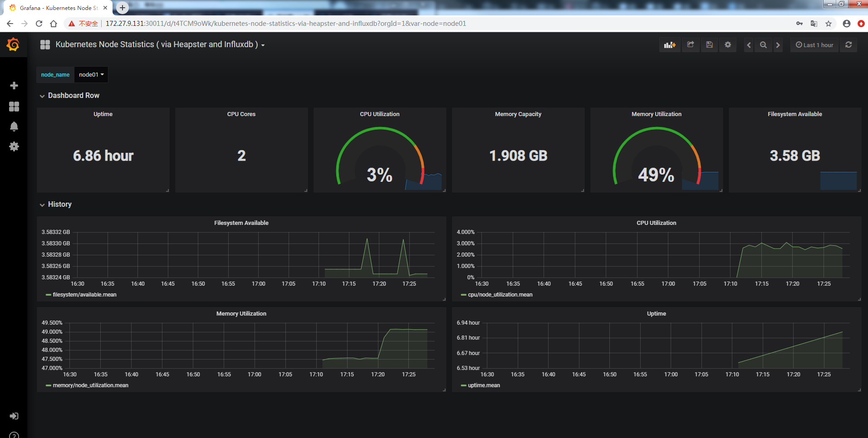Shift time range forward with right arrow
The image size is (868, 438).
778,45
